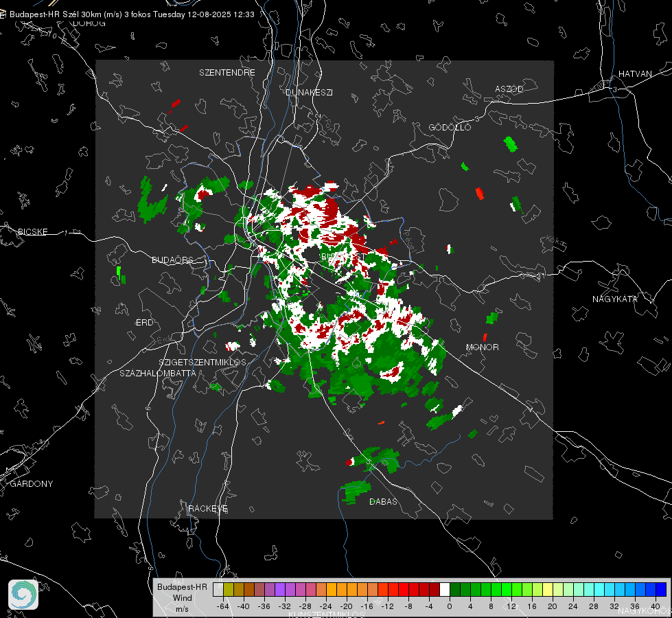Click the HATVAN town label
Screen dimensions: 672x618
coord(635,73)
